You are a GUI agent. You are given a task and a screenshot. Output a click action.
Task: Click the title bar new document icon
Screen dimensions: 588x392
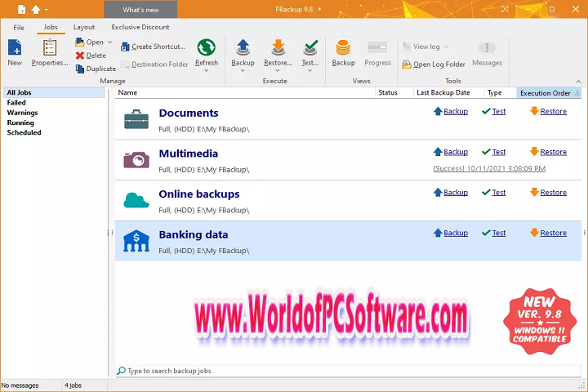[21, 9]
